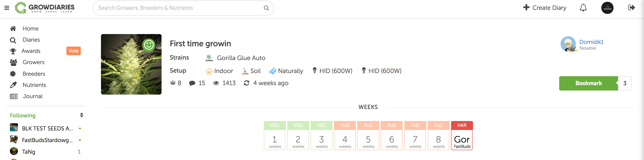Open the profile avatar in header

pos(607,8)
